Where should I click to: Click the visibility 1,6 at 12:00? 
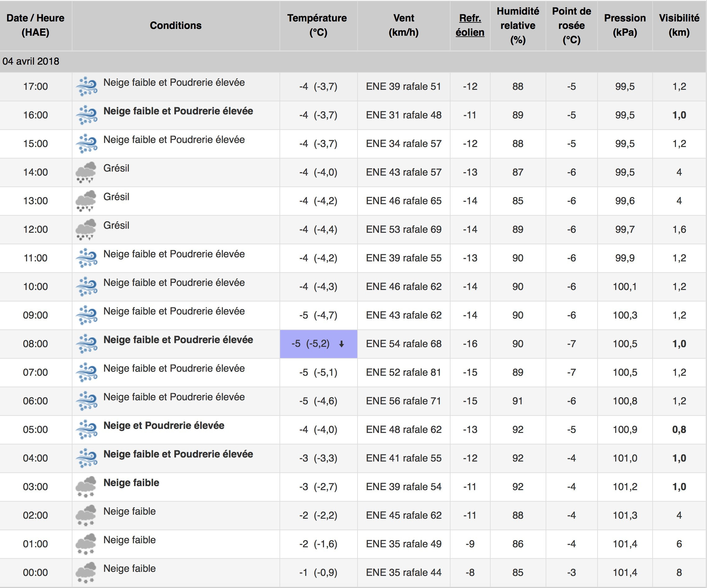point(679,230)
